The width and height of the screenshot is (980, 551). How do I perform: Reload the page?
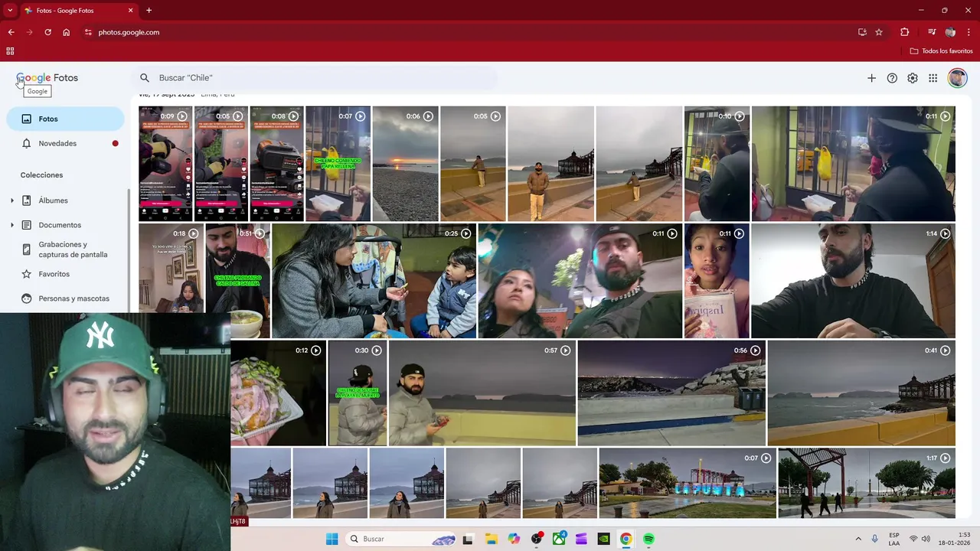[x=47, y=32]
